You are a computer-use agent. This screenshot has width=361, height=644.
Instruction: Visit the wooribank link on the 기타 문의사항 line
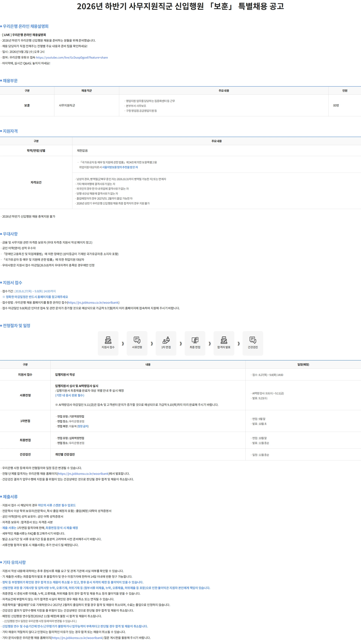tap(77, 637)
